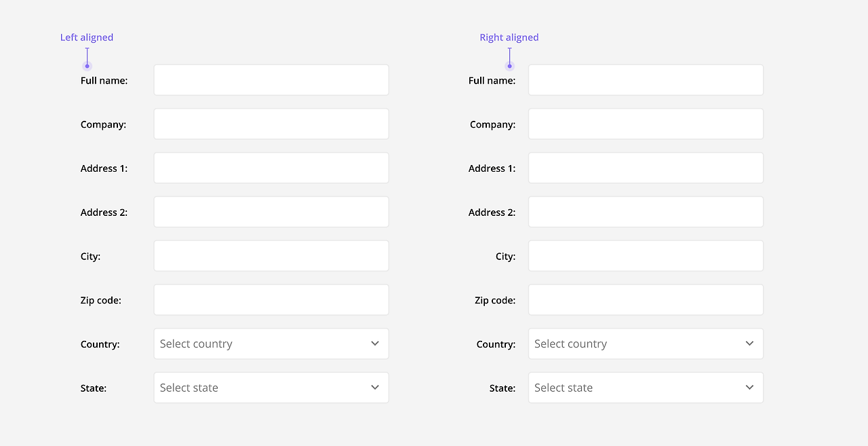
Task: Focus Address 1 input in left-aligned form
Action: (x=271, y=168)
